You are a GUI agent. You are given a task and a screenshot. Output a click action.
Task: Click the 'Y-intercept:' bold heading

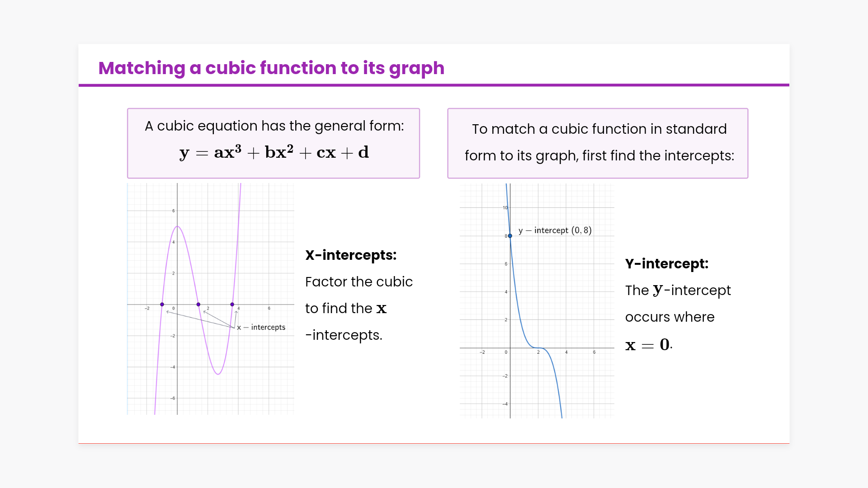(x=667, y=264)
